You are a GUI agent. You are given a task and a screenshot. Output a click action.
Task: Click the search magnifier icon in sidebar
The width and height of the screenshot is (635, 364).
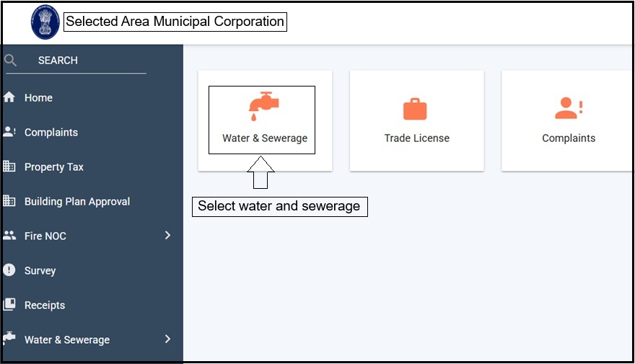pos(10,61)
